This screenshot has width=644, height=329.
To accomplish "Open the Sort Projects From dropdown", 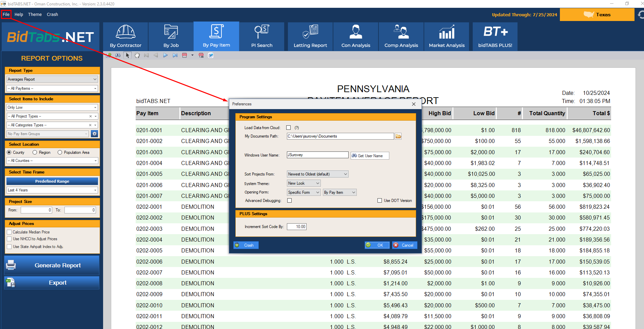I will [317, 174].
